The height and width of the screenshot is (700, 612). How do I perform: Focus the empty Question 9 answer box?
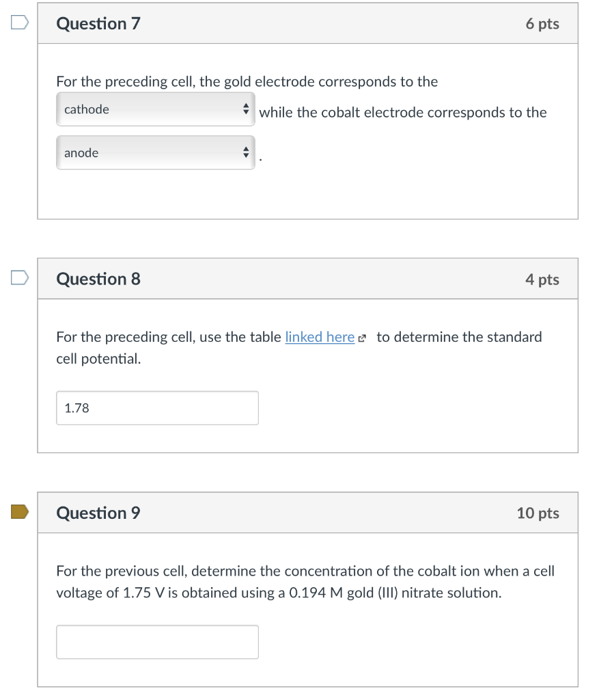[x=157, y=642]
